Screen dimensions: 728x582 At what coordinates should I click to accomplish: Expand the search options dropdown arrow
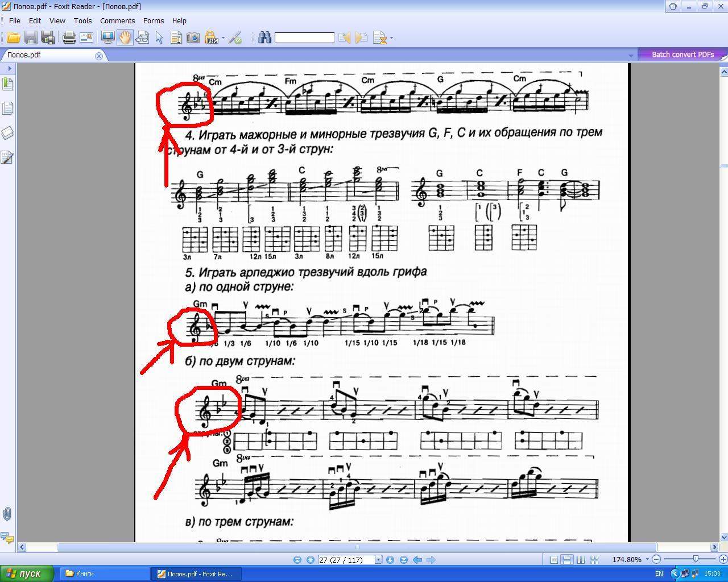[x=391, y=38]
